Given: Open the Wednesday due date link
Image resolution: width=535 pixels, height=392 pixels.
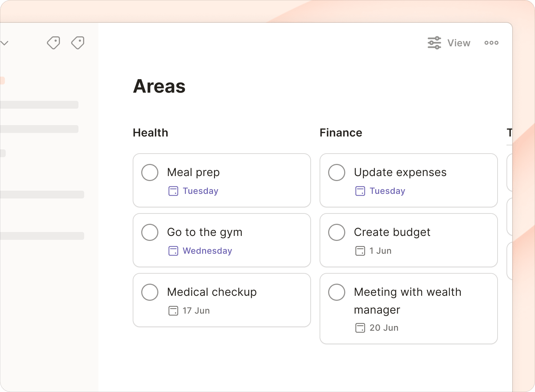Looking at the screenshot, I should coord(207,251).
